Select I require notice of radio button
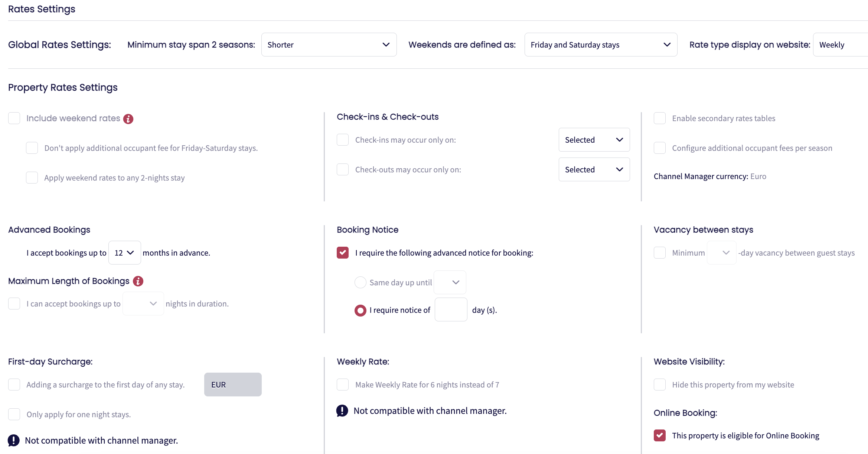The width and height of the screenshot is (868, 454). (360, 310)
